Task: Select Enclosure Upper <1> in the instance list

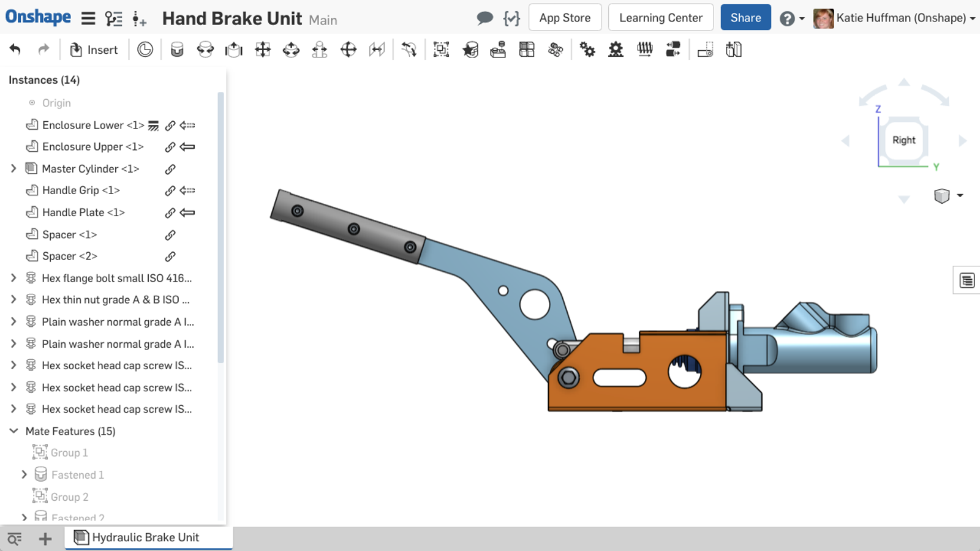Action: tap(92, 147)
